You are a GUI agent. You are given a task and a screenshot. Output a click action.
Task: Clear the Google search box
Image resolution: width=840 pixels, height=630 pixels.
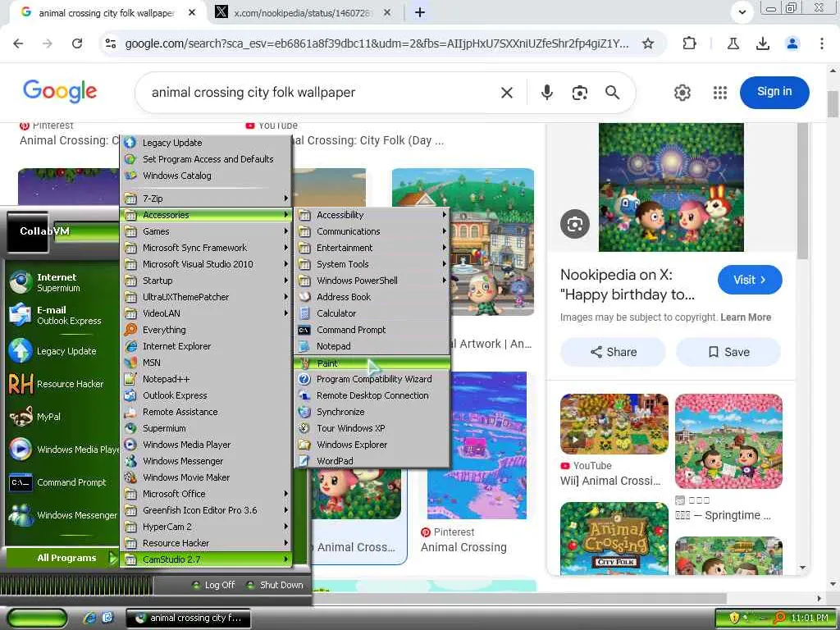(x=507, y=93)
